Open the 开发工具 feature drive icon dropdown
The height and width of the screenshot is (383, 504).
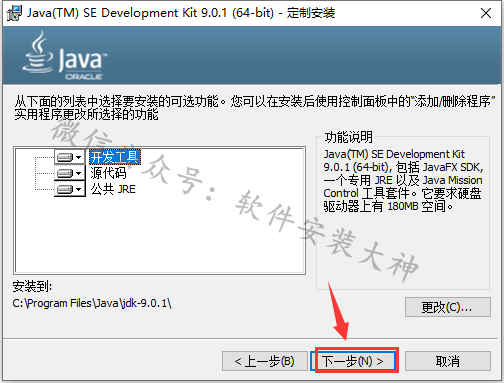[70, 157]
